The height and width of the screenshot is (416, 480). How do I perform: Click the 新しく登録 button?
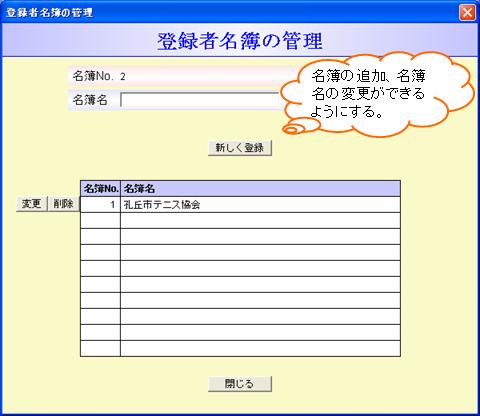tap(240, 148)
